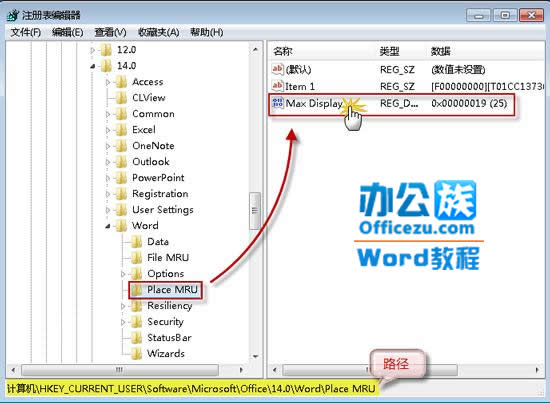Click the values pane horizontal scroll right arrow
This screenshot has width=550, height=403.
537,370
